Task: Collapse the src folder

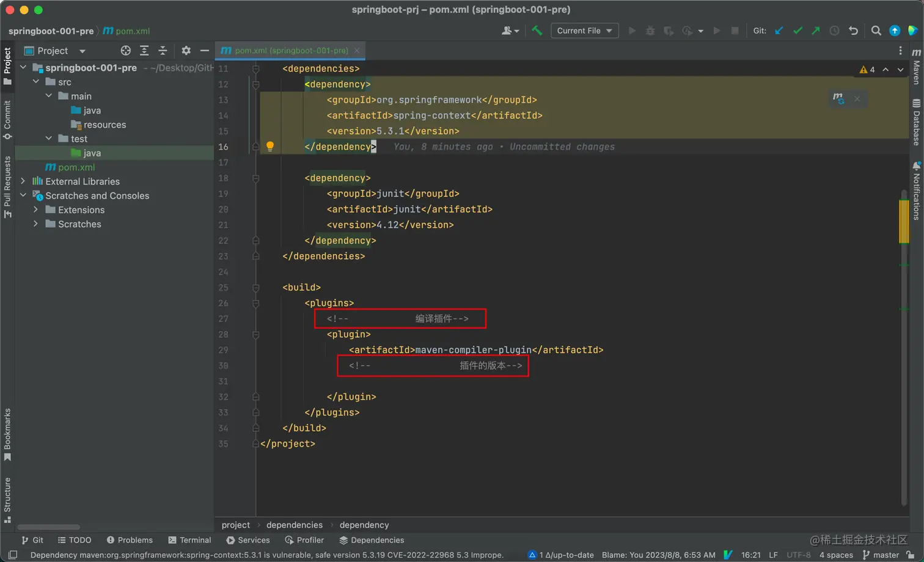Action: point(36,82)
